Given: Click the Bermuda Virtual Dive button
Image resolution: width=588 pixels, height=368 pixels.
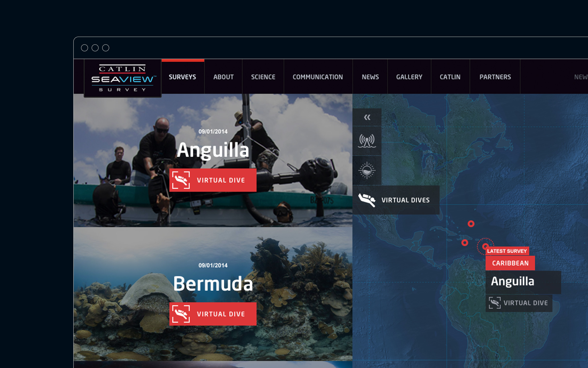Looking at the screenshot, I should 213,314.
